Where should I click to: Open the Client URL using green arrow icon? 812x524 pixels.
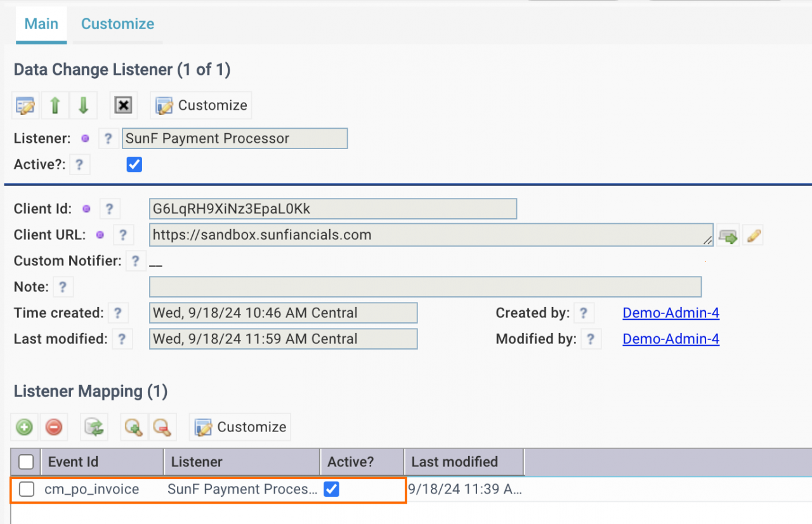point(728,237)
